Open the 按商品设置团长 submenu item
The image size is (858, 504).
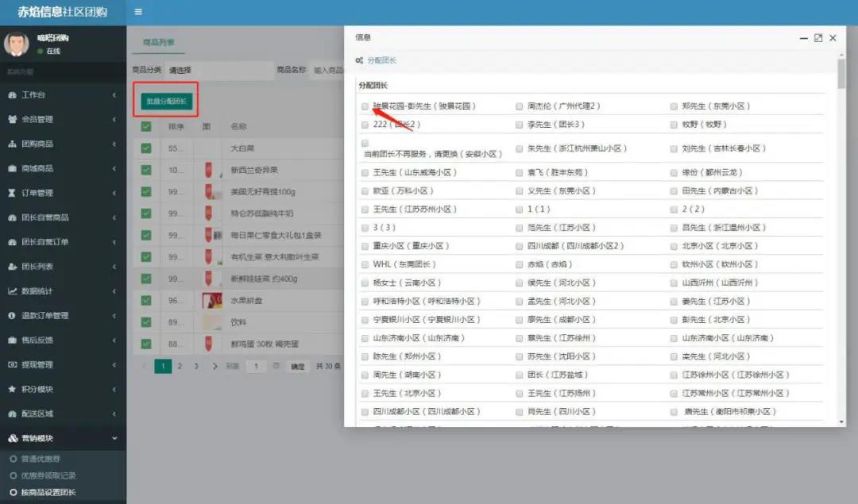click(48, 492)
